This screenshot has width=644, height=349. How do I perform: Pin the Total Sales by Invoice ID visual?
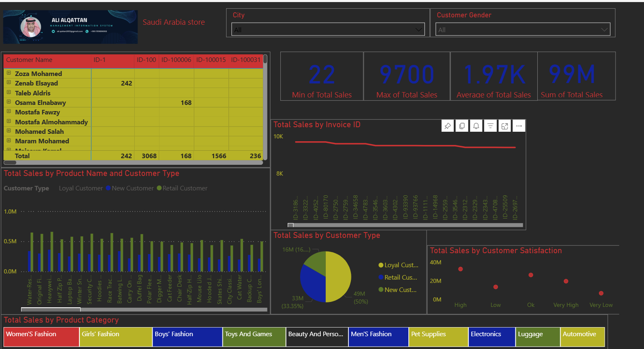[x=448, y=126]
